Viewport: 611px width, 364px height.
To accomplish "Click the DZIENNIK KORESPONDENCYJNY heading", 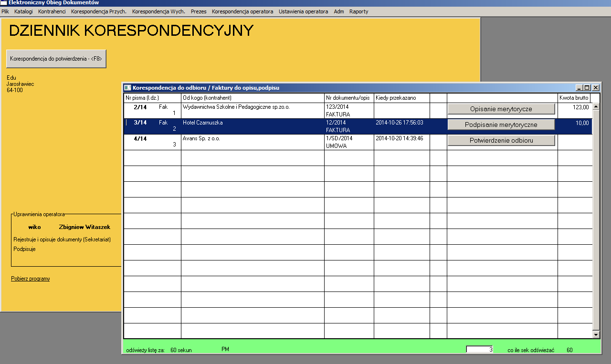I will point(131,31).
